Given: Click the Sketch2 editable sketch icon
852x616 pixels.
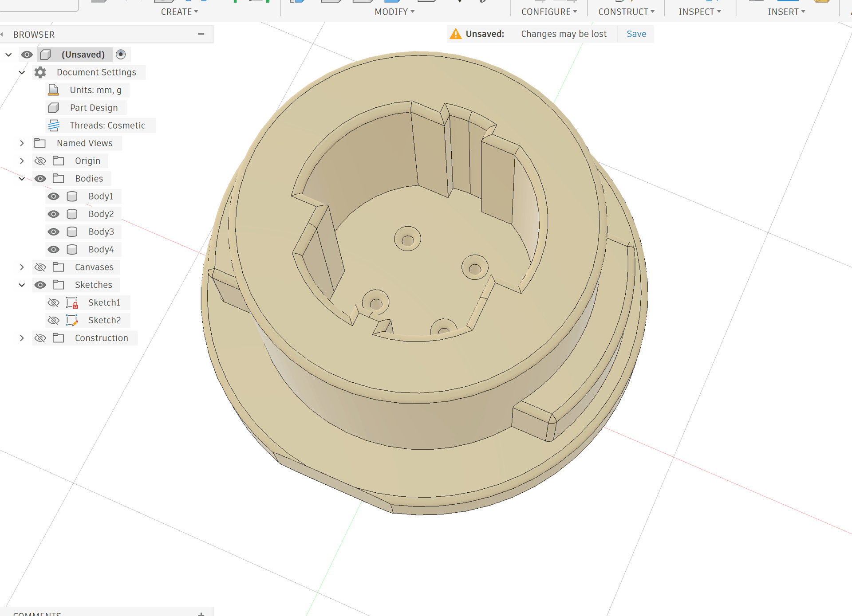Looking at the screenshot, I should coord(72,321).
